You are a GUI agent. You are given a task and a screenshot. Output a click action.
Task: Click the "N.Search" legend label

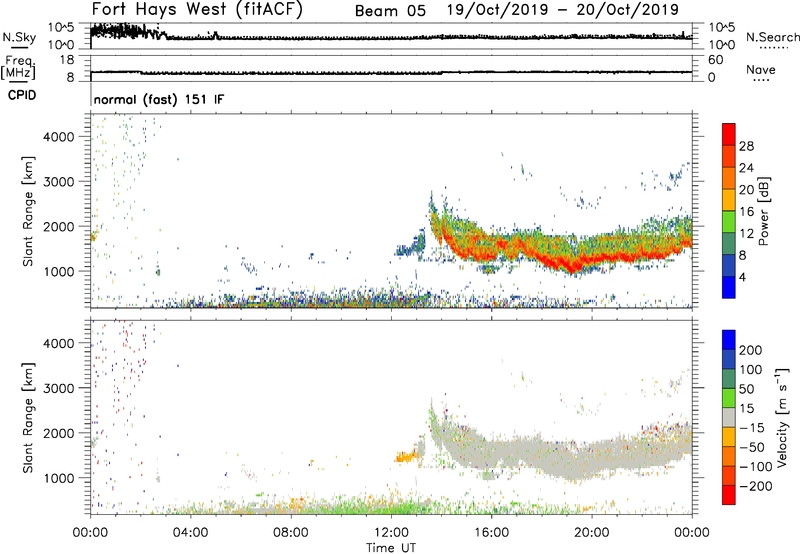point(772,37)
